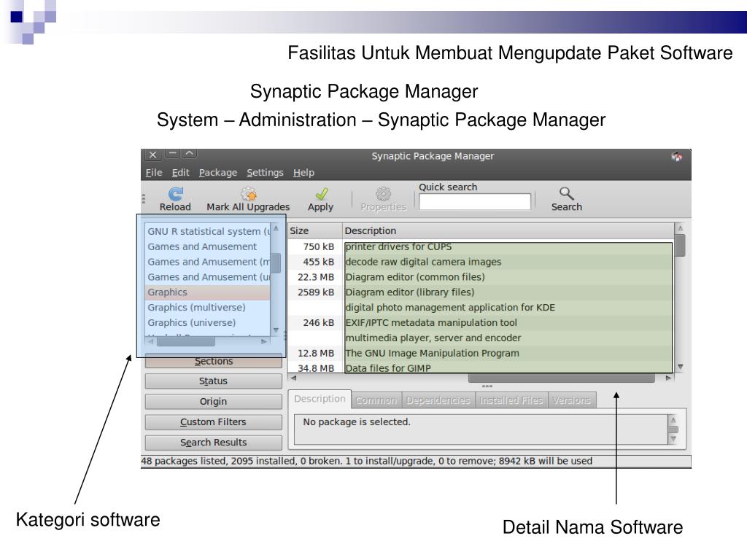The width and height of the screenshot is (747, 560).
Task: Click category list horizontal scrollbar thumb
Action: [186, 341]
